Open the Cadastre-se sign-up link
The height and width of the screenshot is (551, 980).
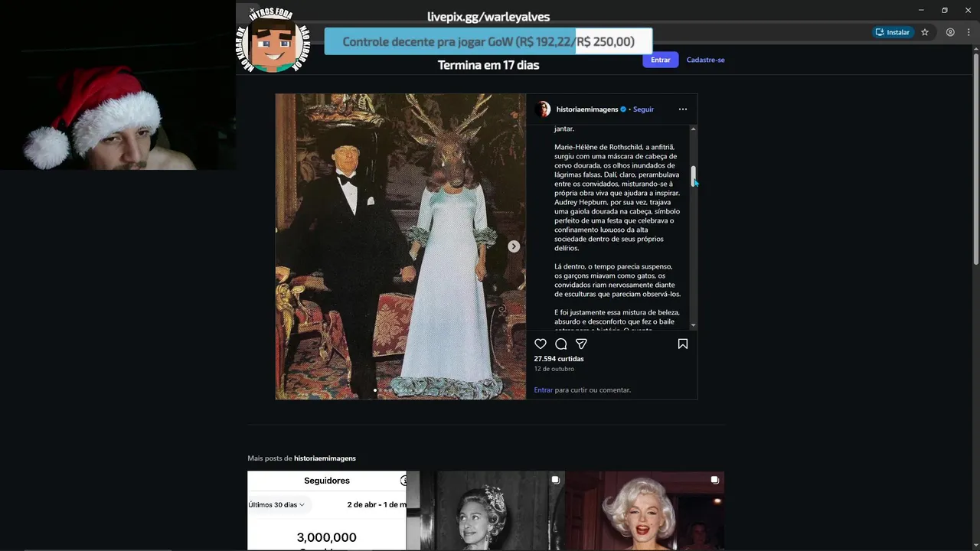(x=706, y=60)
